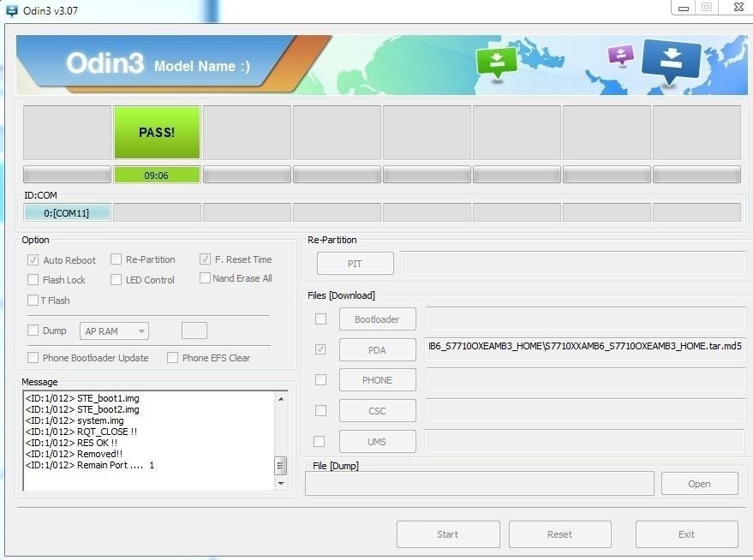753x560 pixels.
Task: Click the green download banner icon
Action: [497, 62]
